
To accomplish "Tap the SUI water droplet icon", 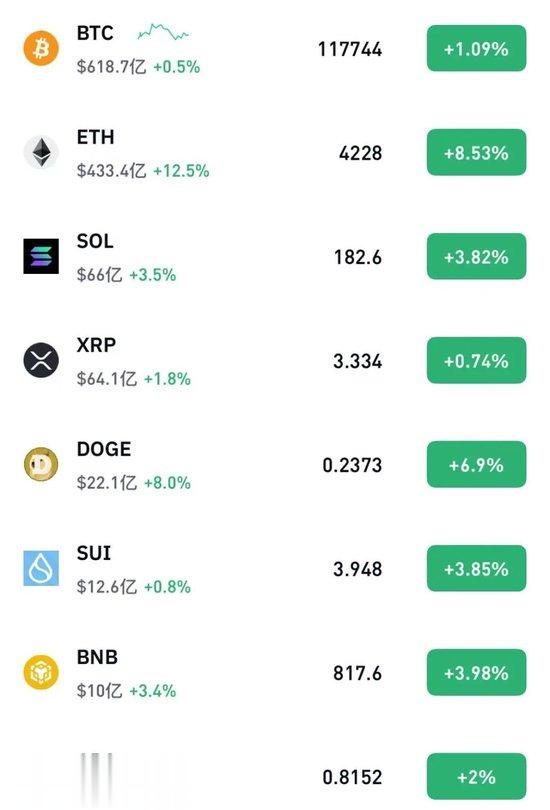I will point(41,568).
